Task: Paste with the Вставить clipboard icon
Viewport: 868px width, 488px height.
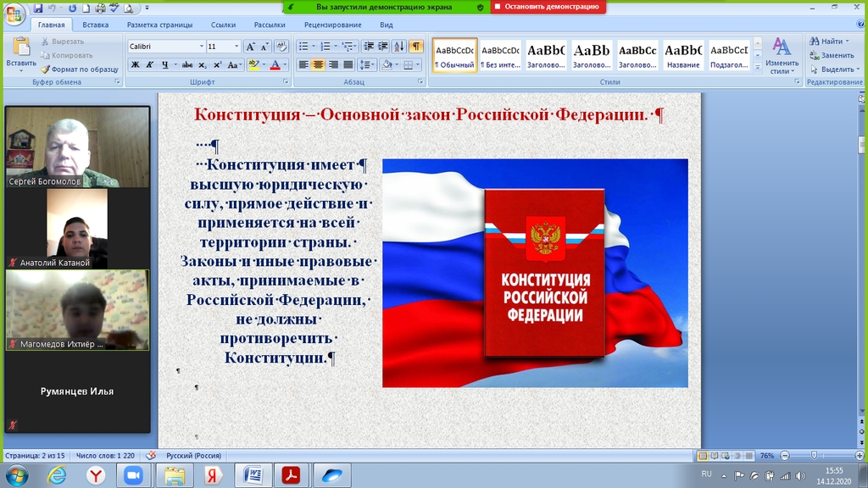Action: (21, 48)
